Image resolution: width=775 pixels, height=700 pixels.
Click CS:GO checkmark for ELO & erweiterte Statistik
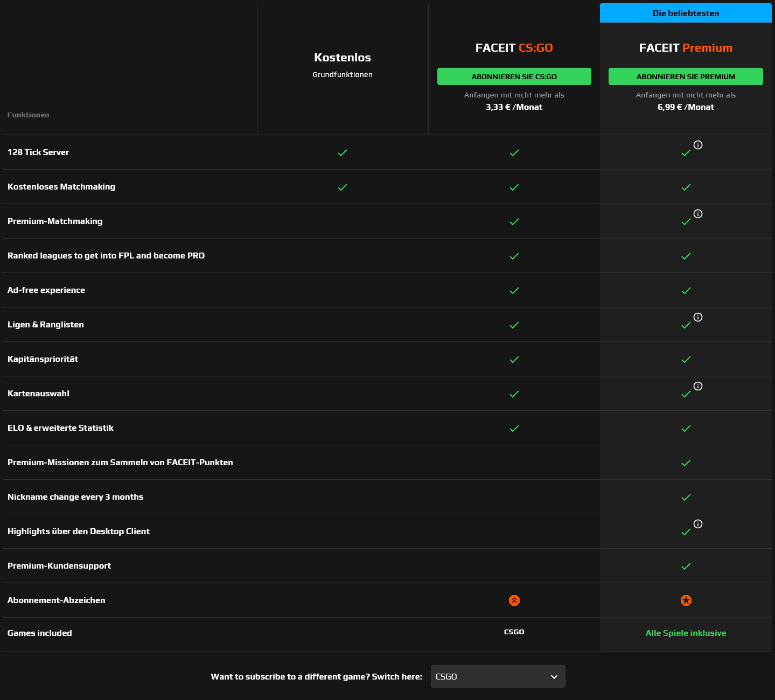click(514, 429)
